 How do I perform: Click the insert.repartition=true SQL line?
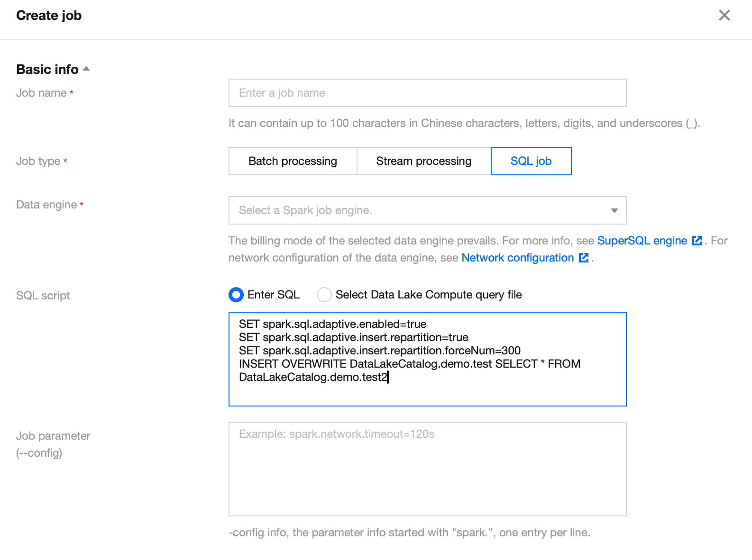[353, 337]
